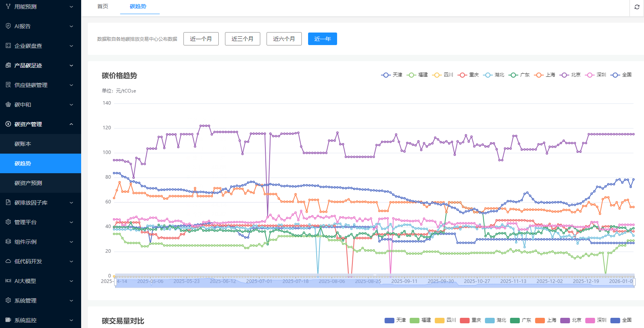This screenshot has width=644, height=328.
Task: Open 碳资产预测 in the sidebar
Action: pos(28,183)
